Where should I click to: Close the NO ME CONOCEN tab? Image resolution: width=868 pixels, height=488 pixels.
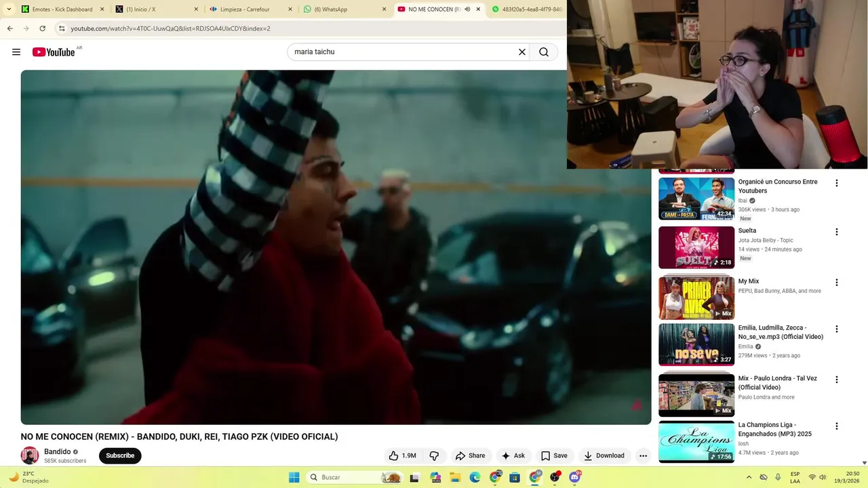[x=478, y=9]
